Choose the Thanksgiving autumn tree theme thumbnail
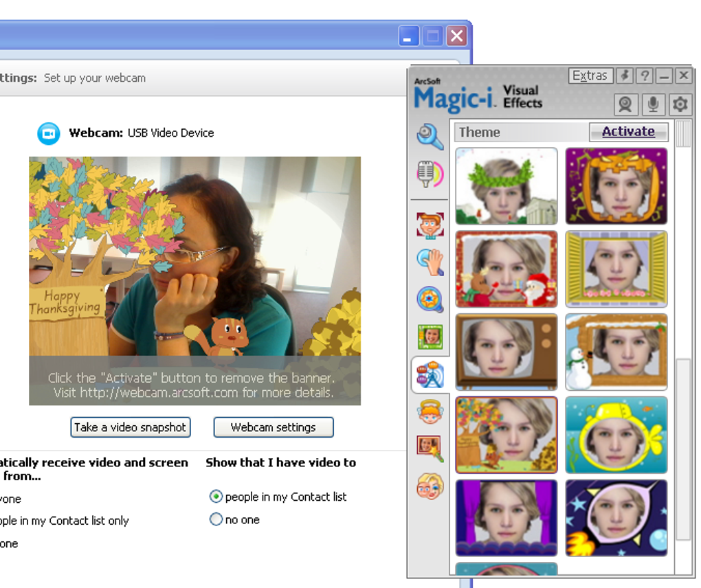This screenshot has width=701, height=588. pos(506,435)
